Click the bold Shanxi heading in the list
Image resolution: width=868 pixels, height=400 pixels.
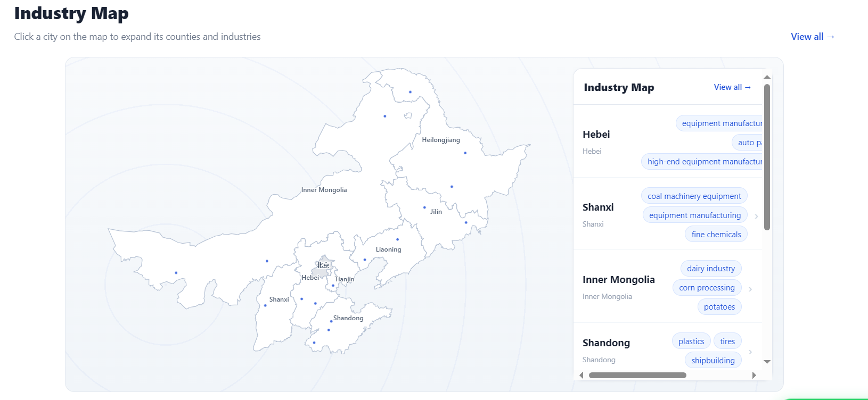click(598, 207)
